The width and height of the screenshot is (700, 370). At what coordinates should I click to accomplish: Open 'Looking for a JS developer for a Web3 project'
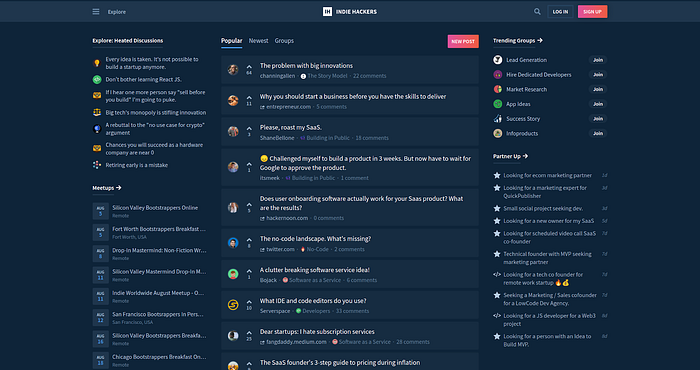(x=550, y=320)
